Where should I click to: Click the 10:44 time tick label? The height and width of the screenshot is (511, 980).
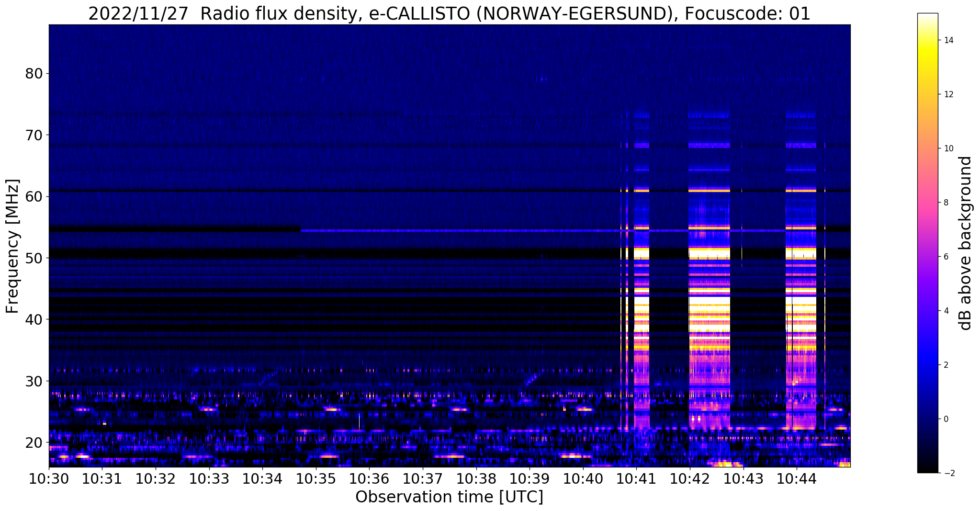797,479
